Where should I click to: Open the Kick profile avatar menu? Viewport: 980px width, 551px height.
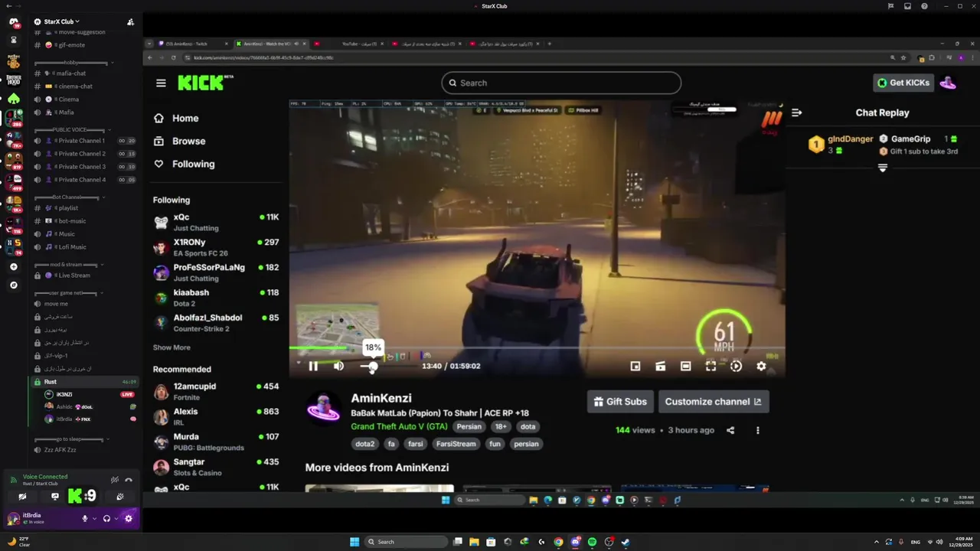[x=948, y=83]
